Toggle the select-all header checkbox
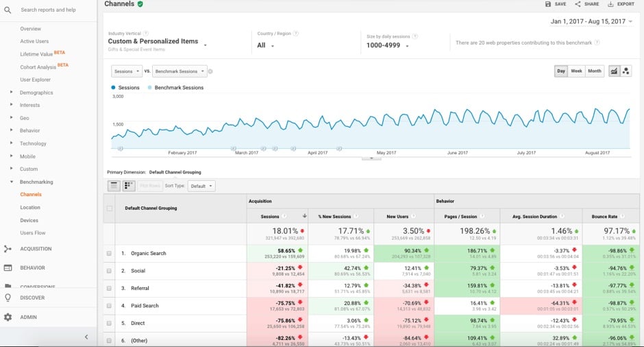 pyautogui.click(x=109, y=208)
